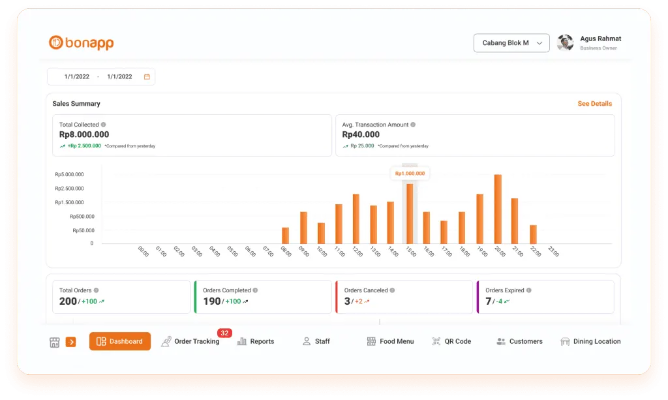Open the QR Code scanner icon
The image size is (668, 400).
436,341
